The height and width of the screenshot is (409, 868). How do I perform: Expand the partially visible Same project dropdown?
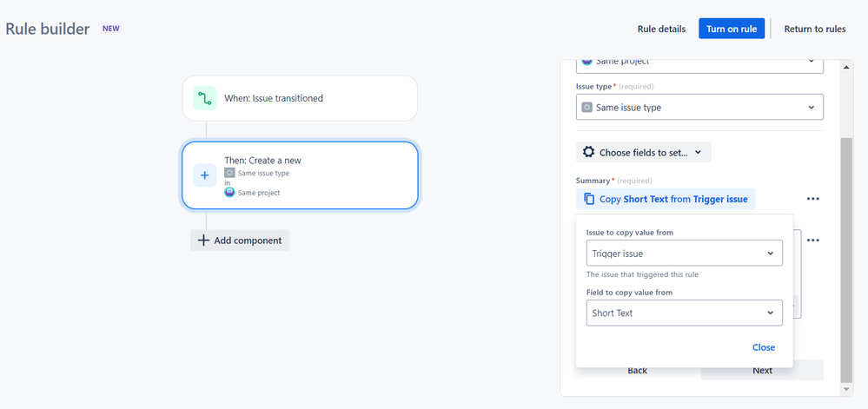699,63
